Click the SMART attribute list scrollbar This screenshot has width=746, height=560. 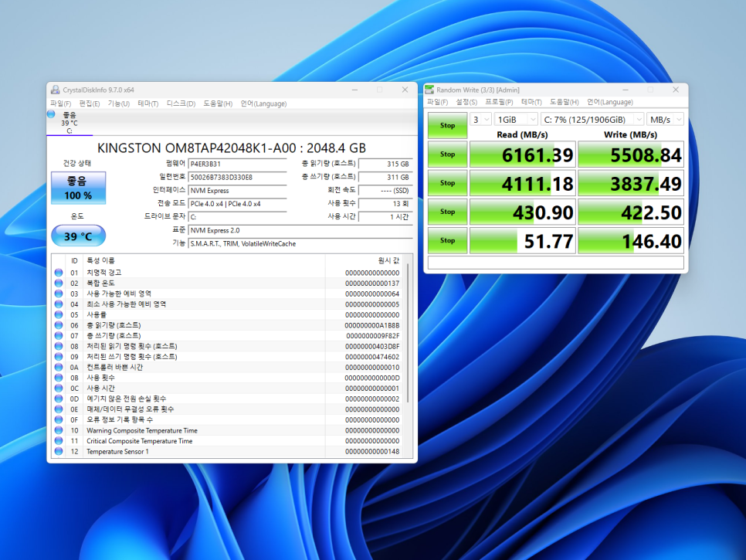408,333
